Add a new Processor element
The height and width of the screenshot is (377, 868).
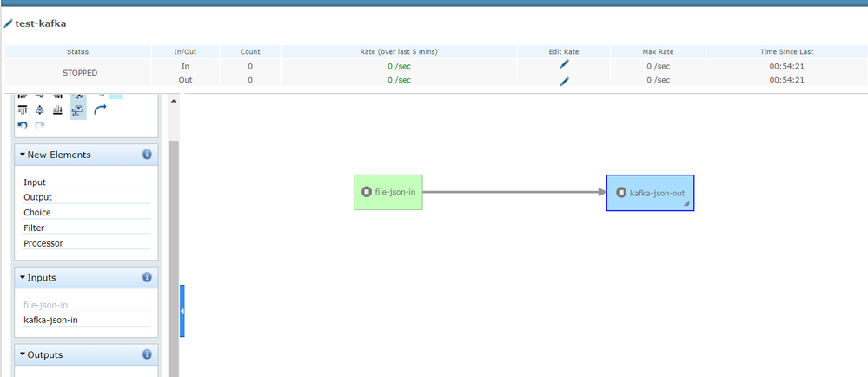pyautogui.click(x=86, y=243)
